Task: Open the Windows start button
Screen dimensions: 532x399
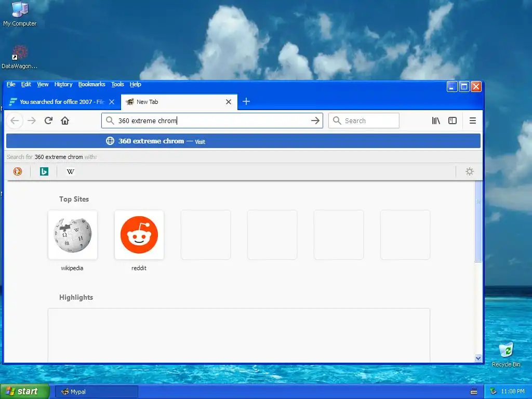Action: click(x=24, y=392)
